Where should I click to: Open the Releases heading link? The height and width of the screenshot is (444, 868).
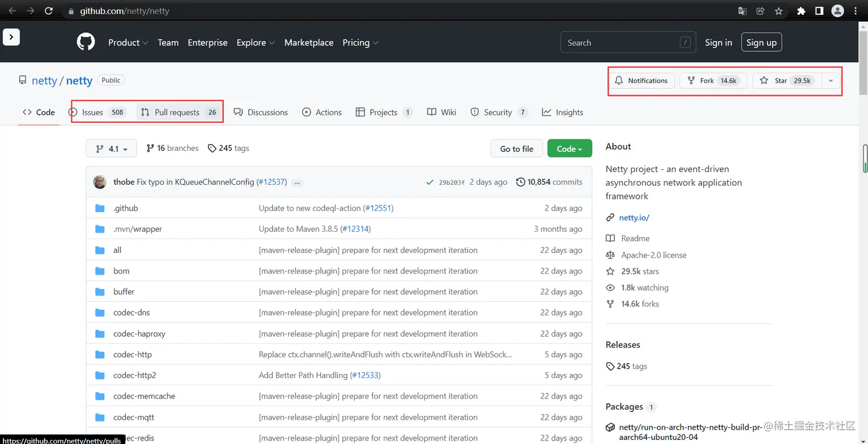[623, 345]
